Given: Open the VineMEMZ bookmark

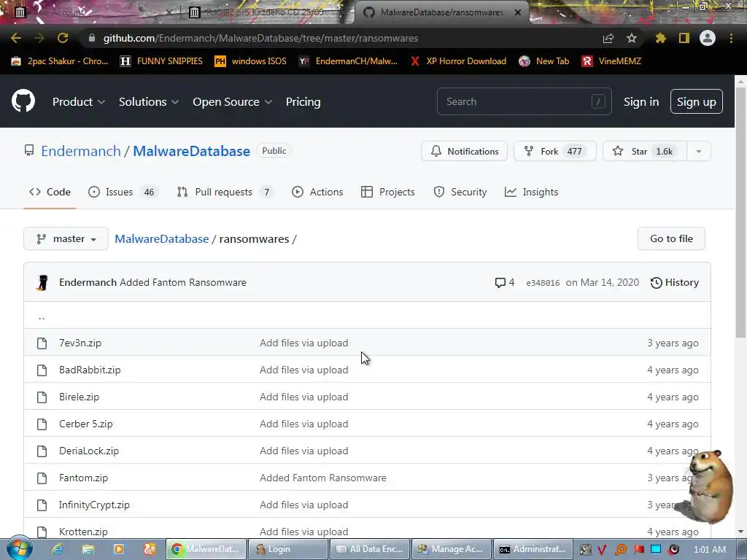Looking at the screenshot, I should click(611, 61).
